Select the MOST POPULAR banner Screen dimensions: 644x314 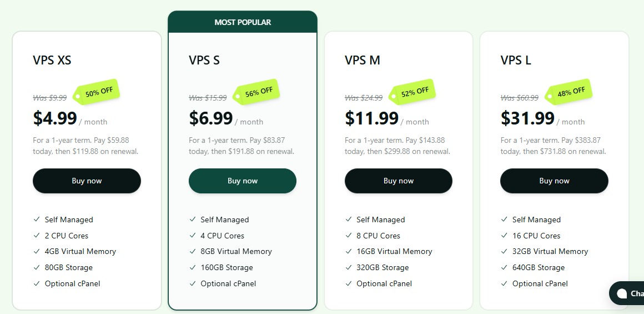tap(242, 22)
